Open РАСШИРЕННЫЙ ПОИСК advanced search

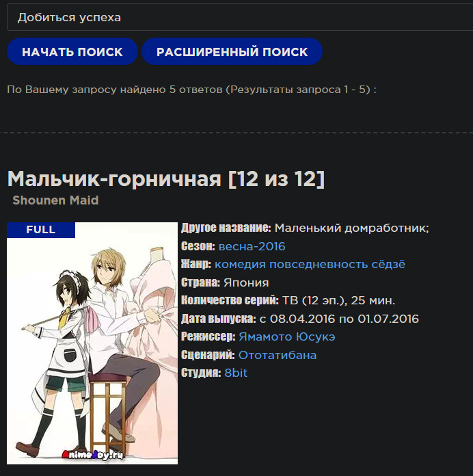pos(232,51)
